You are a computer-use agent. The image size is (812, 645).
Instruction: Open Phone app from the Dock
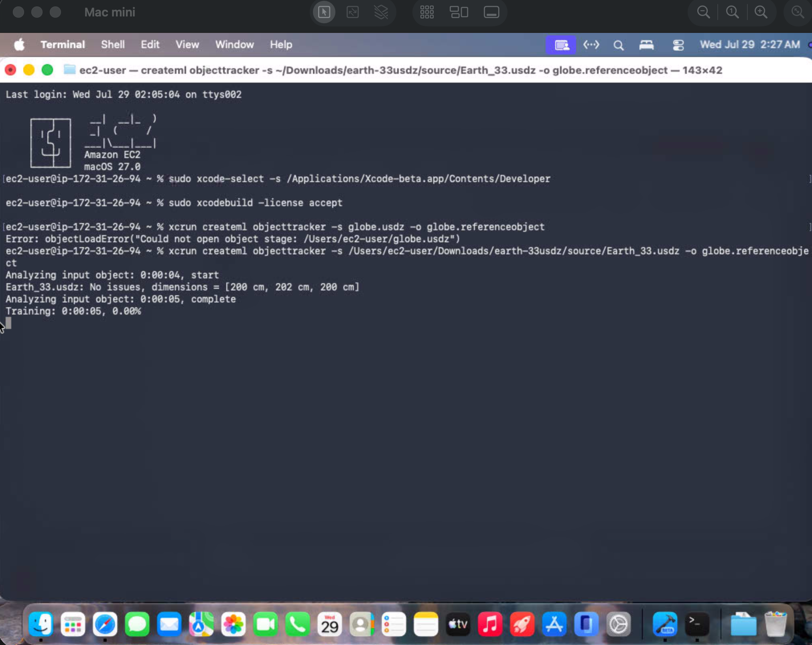[298, 624]
